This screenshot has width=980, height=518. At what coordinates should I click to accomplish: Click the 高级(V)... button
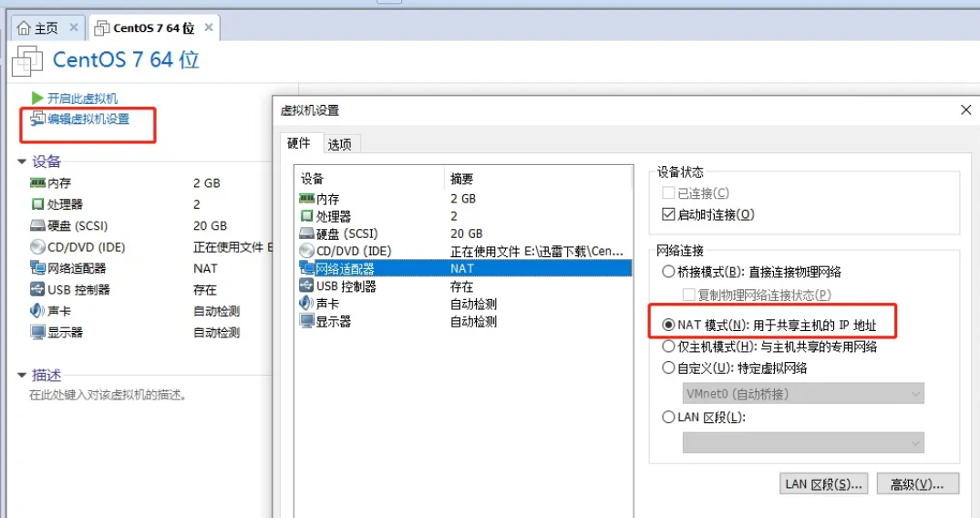tap(917, 484)
